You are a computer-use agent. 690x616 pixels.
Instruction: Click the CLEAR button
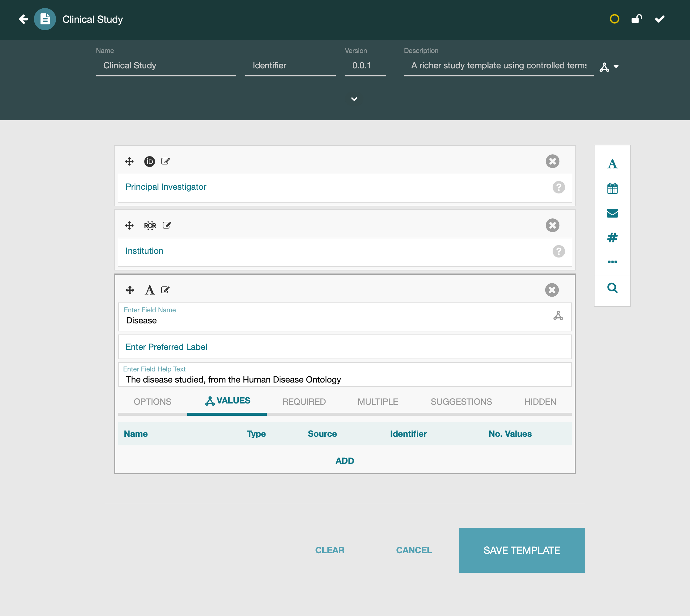pos(330,550)
